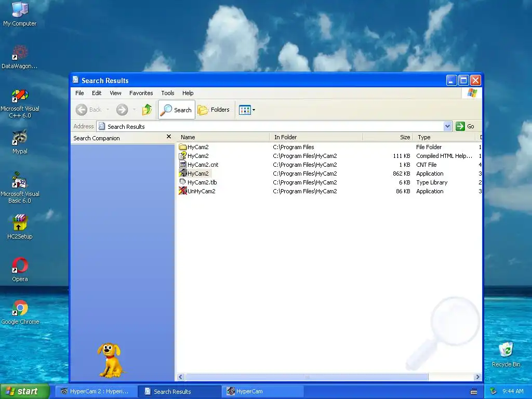Launch Microsoft Visual Basic 6.0 shortcut
Image resolution: width=532 pixels, height=399 pixels.
pyautogui.click(x=20, y=188)
